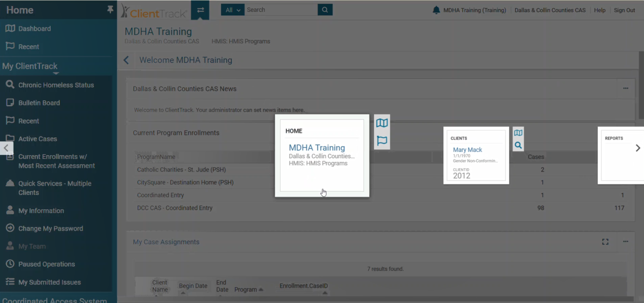
Task: Open the notifications bell icon
Action: tap(436, 10)
